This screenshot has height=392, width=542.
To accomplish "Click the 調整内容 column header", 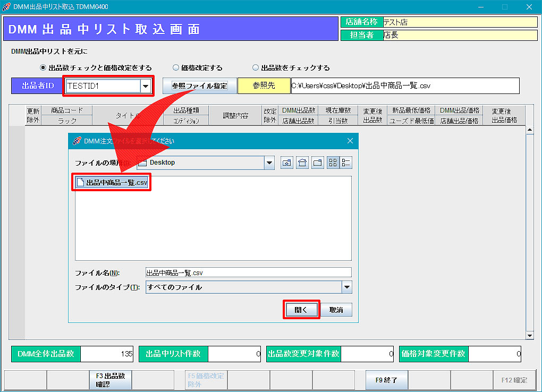I will point(235,115).
